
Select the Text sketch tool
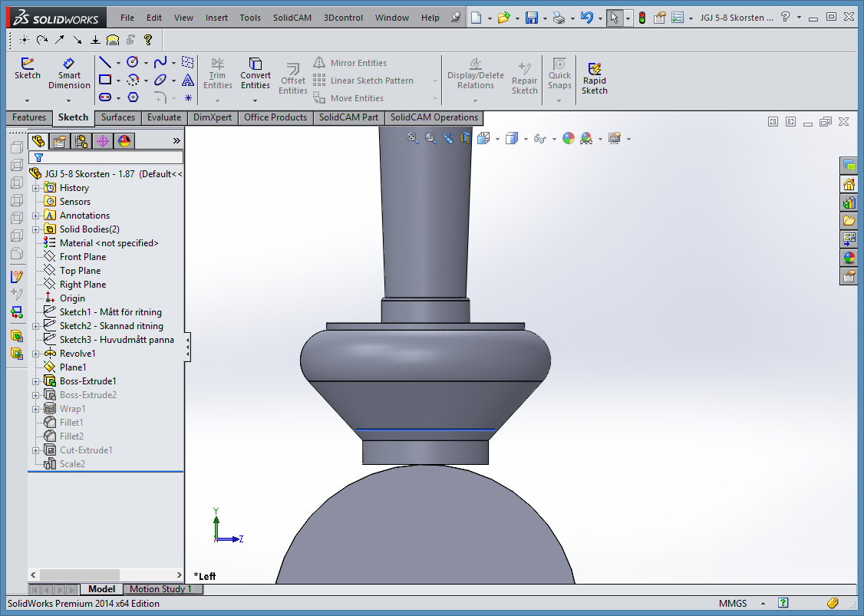pos(188,80)
